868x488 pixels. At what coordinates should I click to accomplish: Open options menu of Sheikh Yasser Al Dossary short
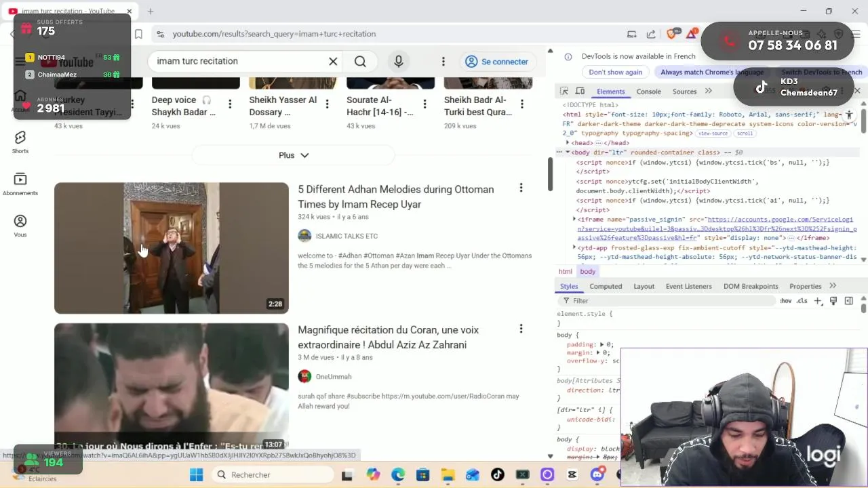point(327,104)
